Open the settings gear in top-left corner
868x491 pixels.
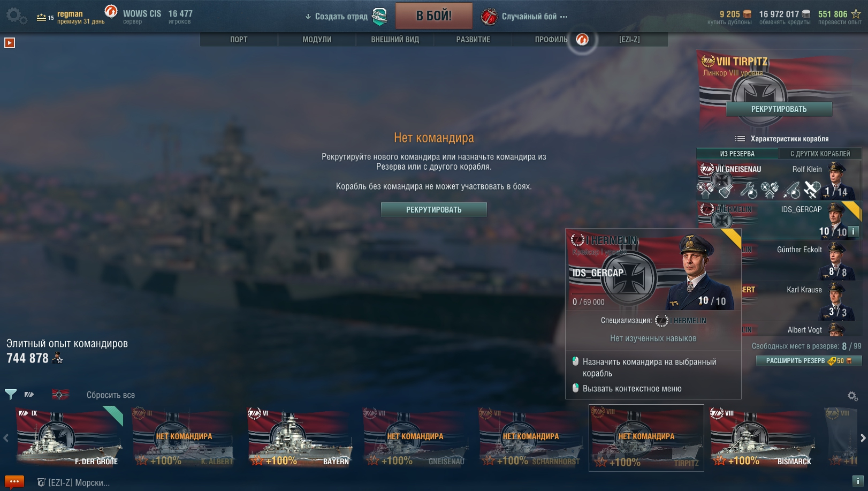pyautogui.click(x=16, y=16)
